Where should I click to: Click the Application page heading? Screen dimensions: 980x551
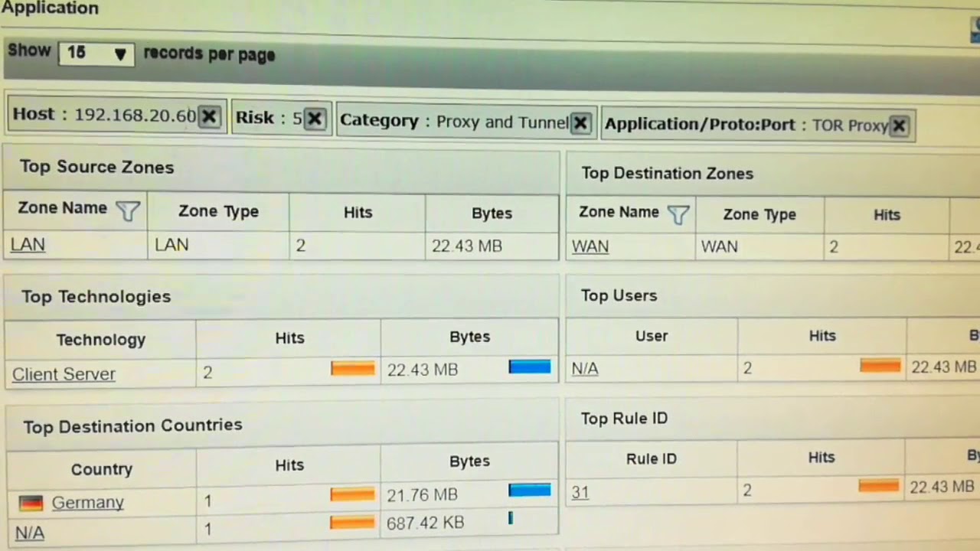(x=50, y=8)
